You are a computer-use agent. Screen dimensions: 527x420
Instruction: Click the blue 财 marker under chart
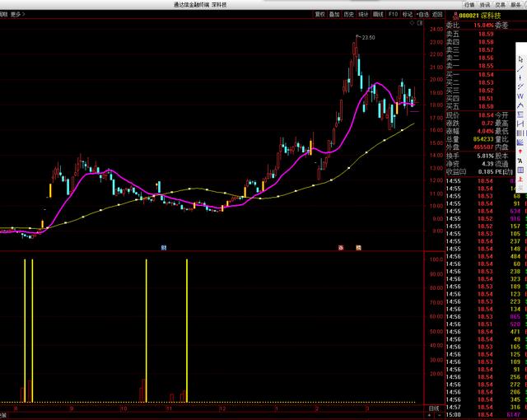click(x=164, y=248)
